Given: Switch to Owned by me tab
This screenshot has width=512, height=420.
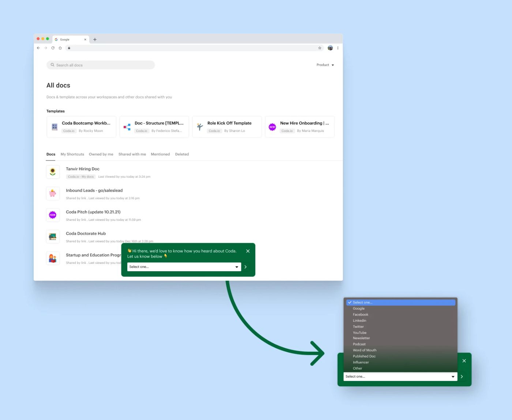Looking at the screenshot, I should [x=101, y=154].
